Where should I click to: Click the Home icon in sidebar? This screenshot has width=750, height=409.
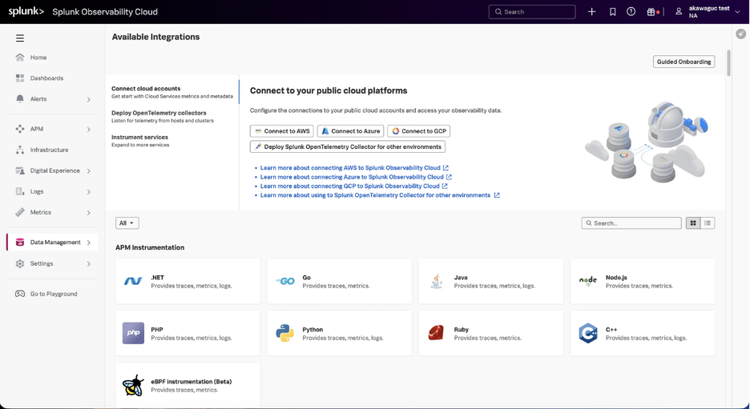pos(20,57)
